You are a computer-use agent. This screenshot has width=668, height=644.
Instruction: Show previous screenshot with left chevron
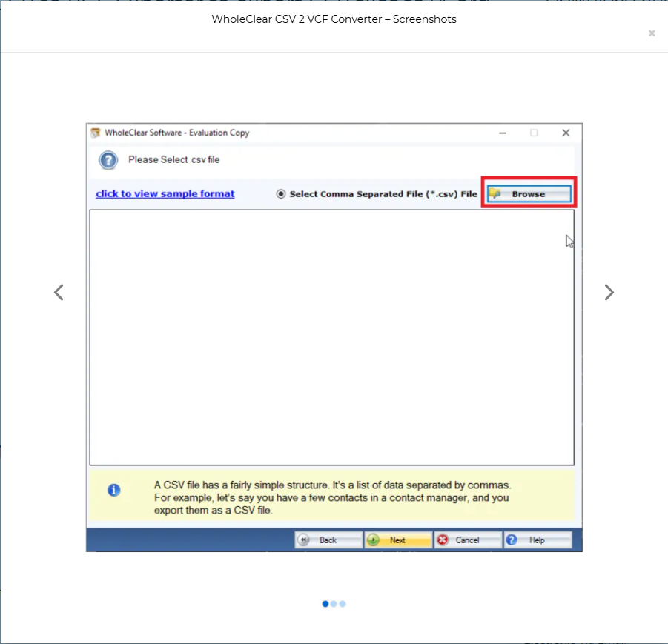pos(59,292)
